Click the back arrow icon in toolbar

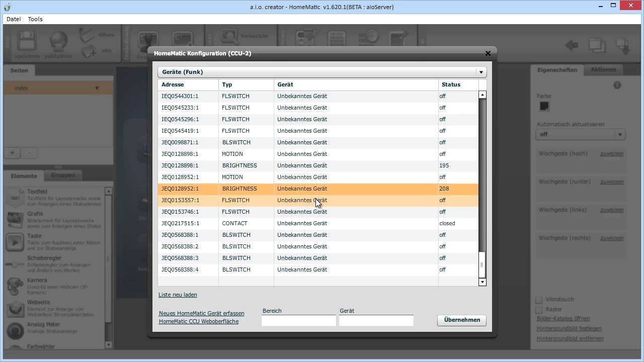[x=572, y=45]
